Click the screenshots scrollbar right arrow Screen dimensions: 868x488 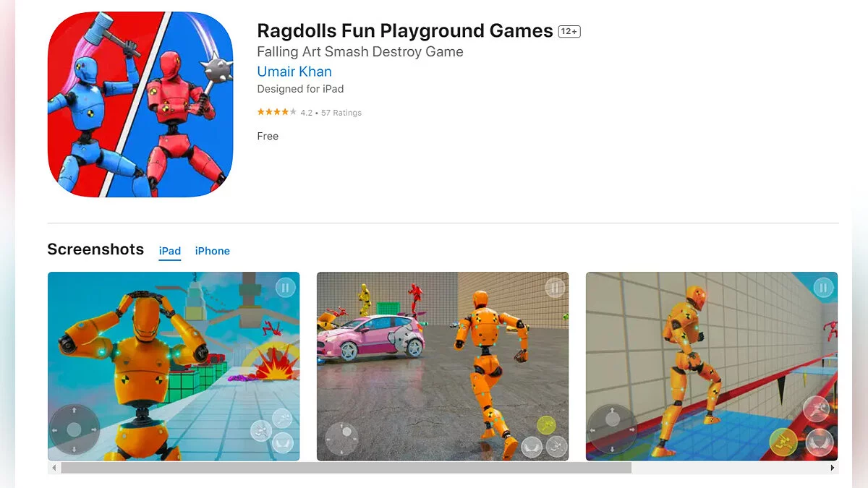click(833, 468)
